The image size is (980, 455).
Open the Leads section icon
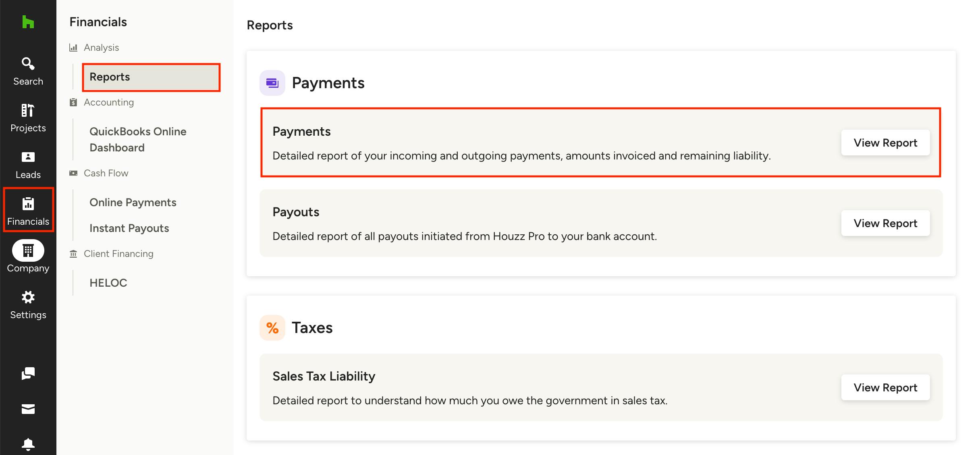coord(28,164)
